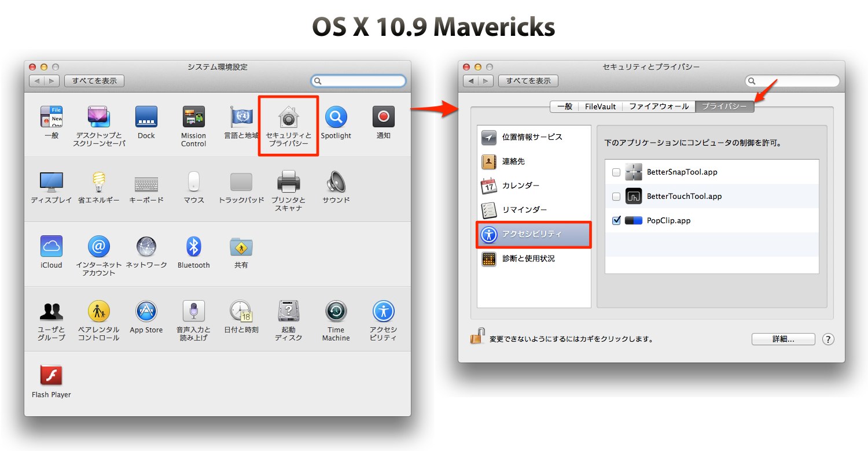Select アクセシビリティ in privacy list

(534, 235)
